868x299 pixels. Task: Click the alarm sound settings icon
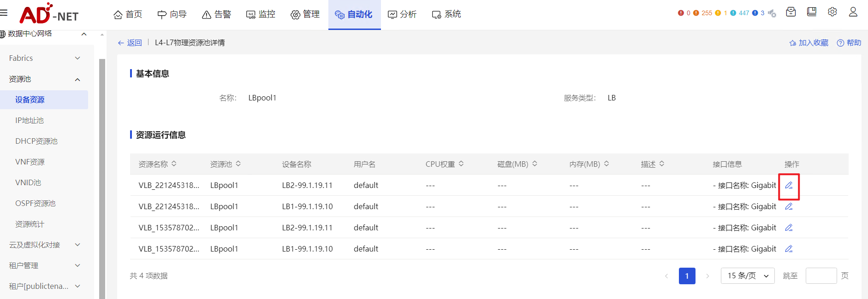[772, 13]
